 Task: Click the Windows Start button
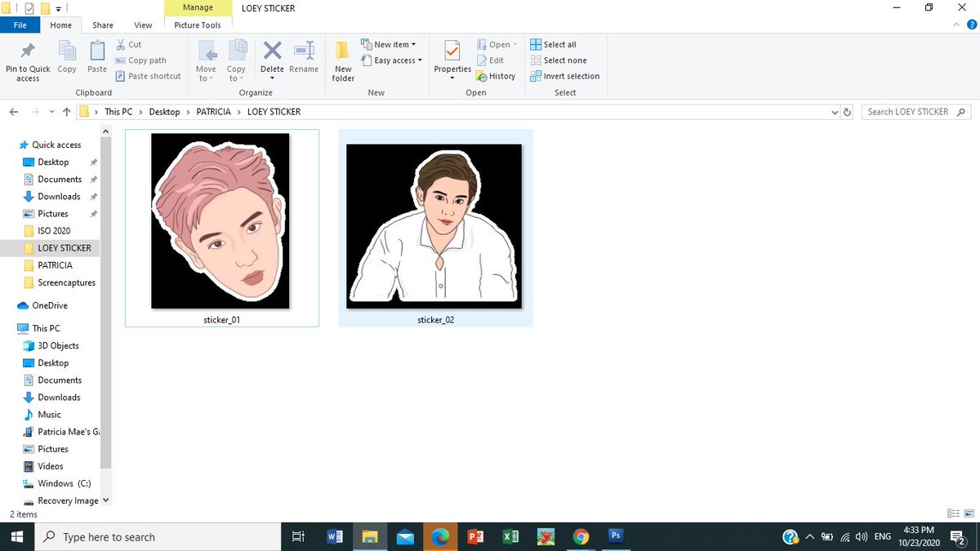point(19,537)
